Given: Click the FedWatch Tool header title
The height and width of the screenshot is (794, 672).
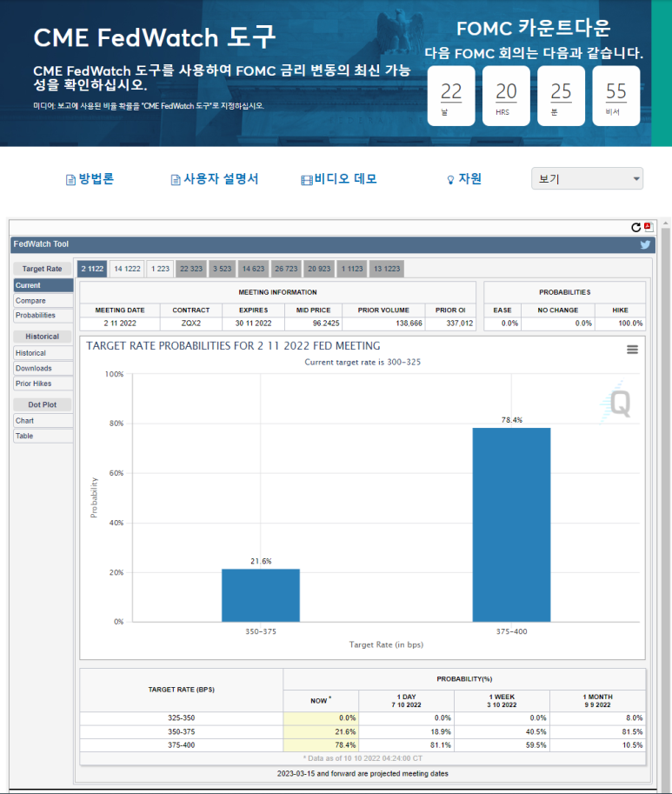Looking at the screenshot, I should [41, 244].
